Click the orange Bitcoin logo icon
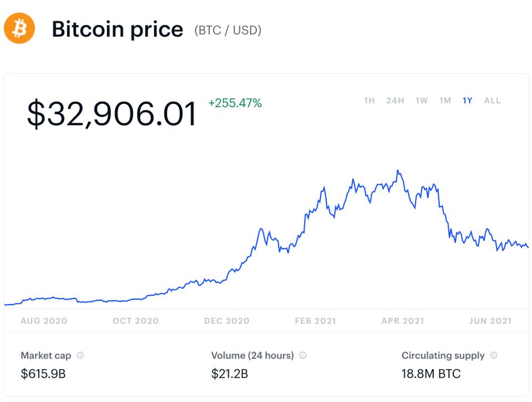This screenshot has width=532, height=402. (19, 28)
